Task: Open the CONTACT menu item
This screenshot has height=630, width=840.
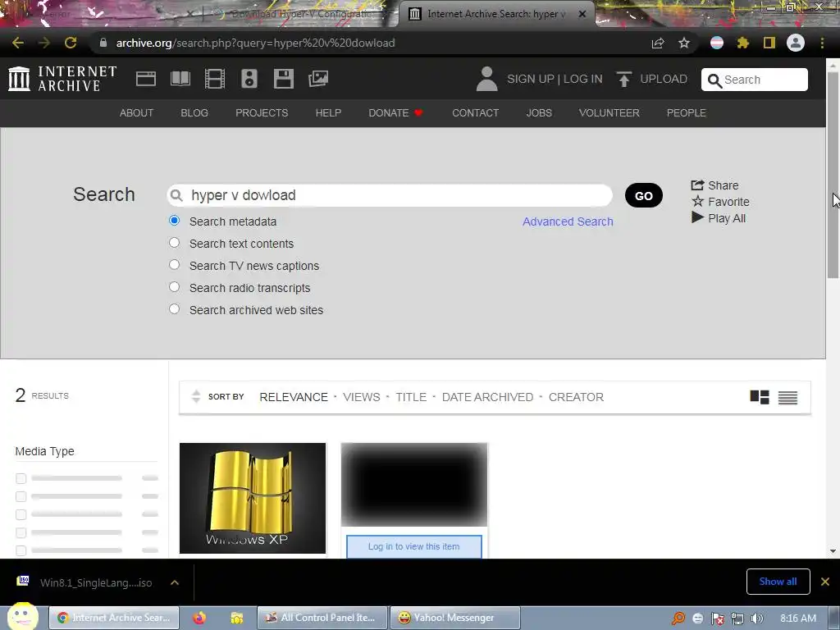Action: coord(476,113)
